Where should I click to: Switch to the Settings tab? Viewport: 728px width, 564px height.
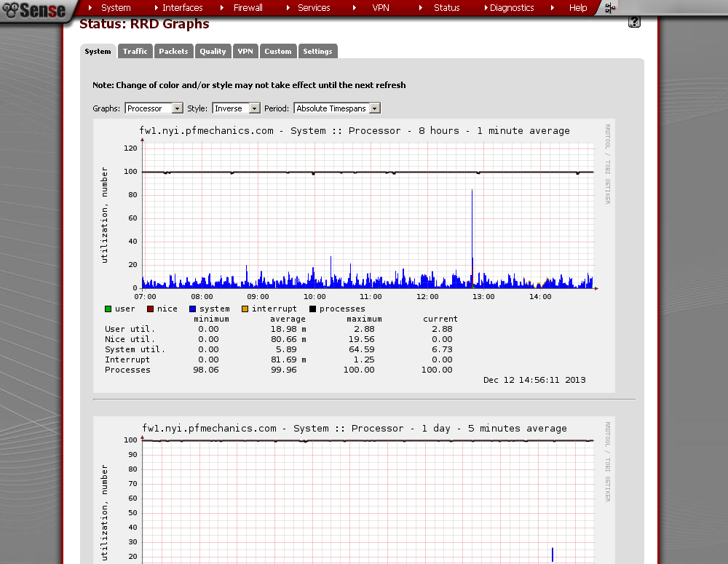[x=317, y=51]
